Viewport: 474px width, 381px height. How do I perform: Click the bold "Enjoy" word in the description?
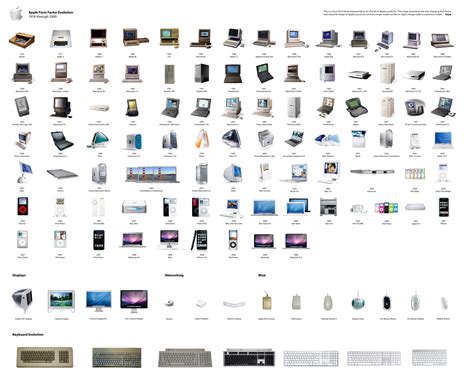coord(448,14)
